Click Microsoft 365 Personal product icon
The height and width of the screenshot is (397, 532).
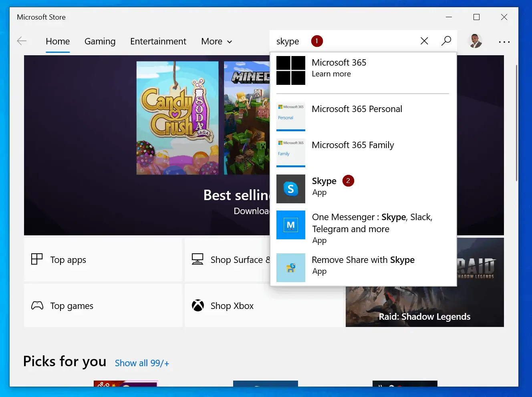pyautogui.click(x=291, y=116)
